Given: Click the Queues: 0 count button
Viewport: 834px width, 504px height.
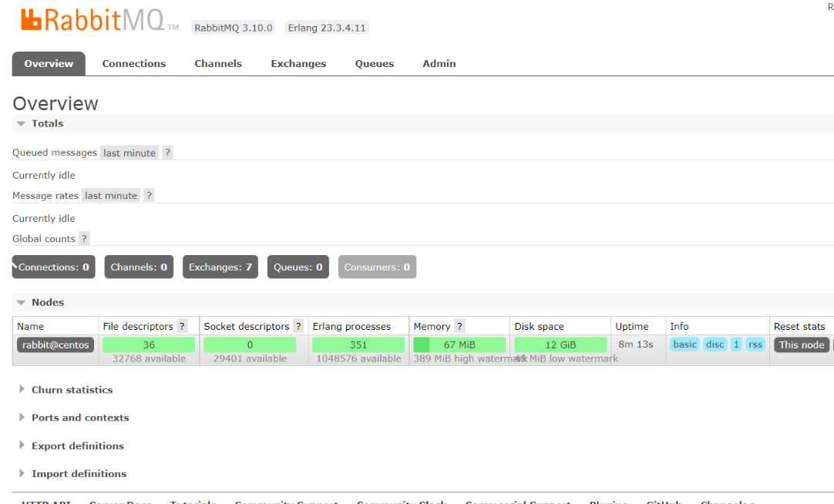Looking at the screenshot, I should click(298, 267).
